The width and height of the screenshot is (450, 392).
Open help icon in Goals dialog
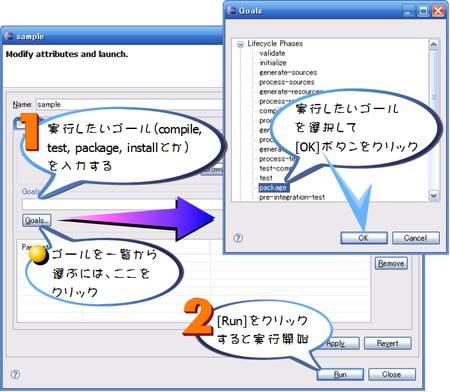click(x=238, y=238)
